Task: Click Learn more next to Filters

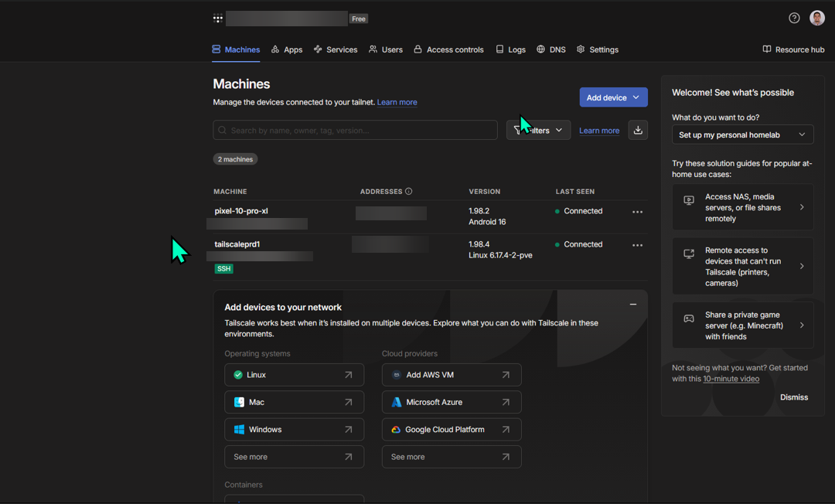Action: click(x=599, y=131)
